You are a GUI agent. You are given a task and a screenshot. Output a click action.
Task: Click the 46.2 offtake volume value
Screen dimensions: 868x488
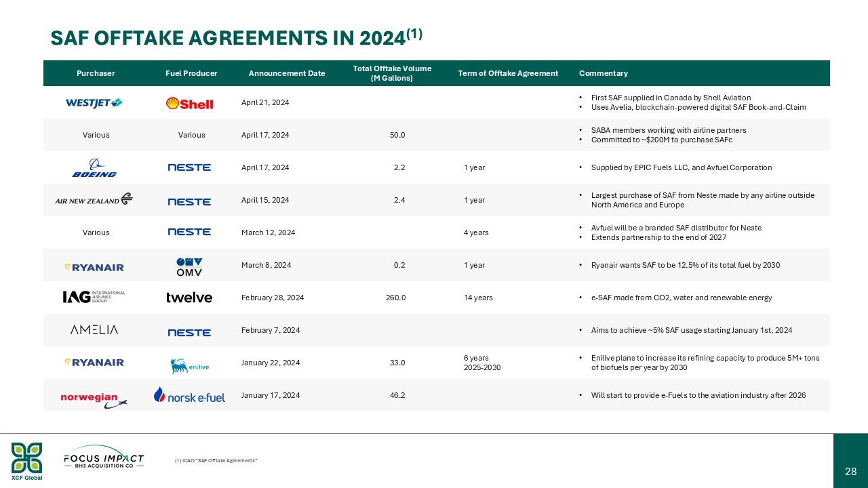pyautogui.click(x=397, y=395)
